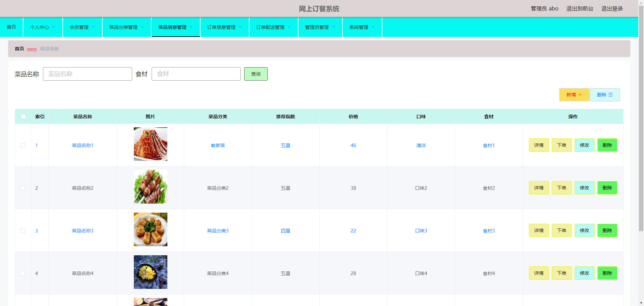Click 下单 button for 菜品名称4
This screenshot has height=306, width=644.
pos(562,273)
